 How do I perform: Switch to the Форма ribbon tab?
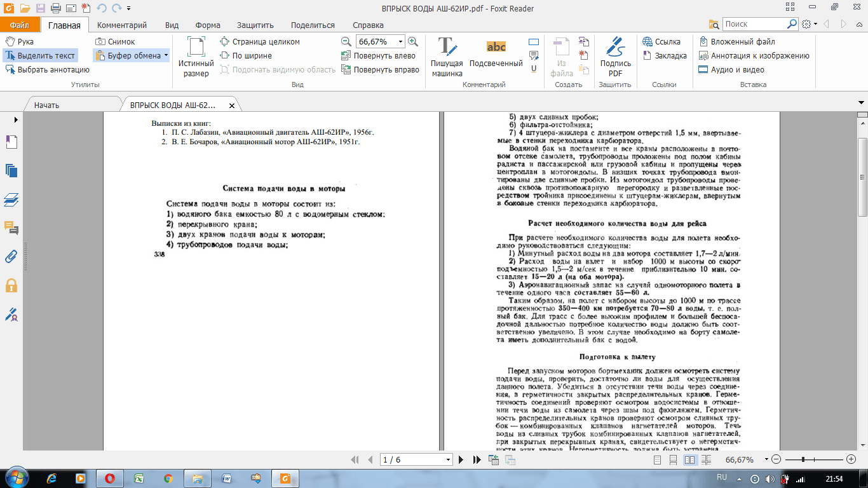208,25
